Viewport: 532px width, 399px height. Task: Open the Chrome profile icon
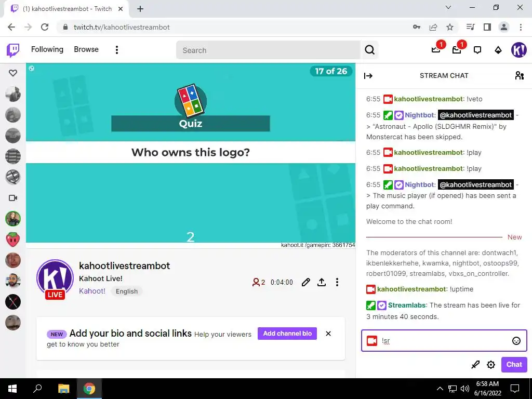coord(504,27)
